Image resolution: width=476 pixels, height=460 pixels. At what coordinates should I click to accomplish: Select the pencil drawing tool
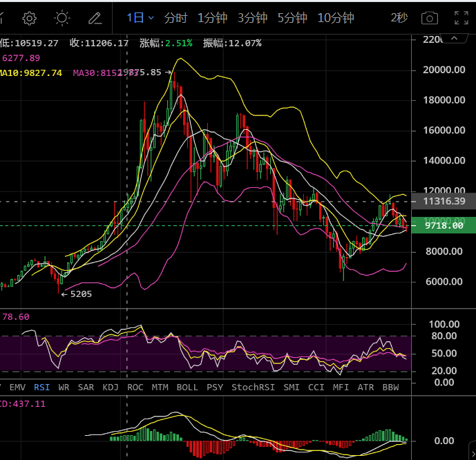(95, 18)
